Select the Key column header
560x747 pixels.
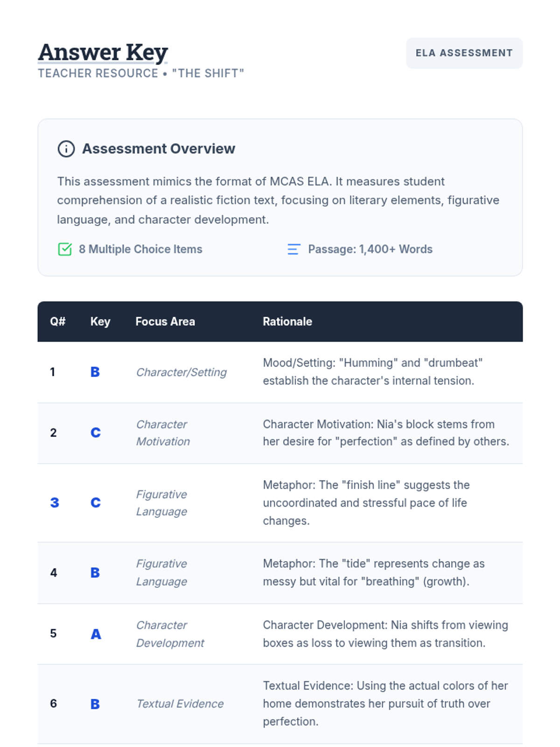(100, 322)
